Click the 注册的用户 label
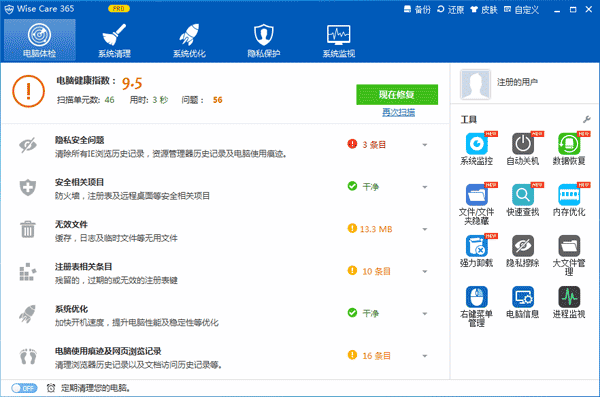 pos(517,82)
